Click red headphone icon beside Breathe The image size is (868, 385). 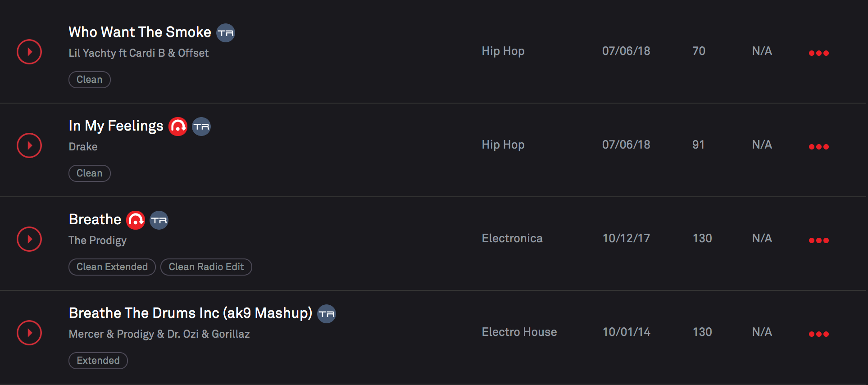click(136, 220)
